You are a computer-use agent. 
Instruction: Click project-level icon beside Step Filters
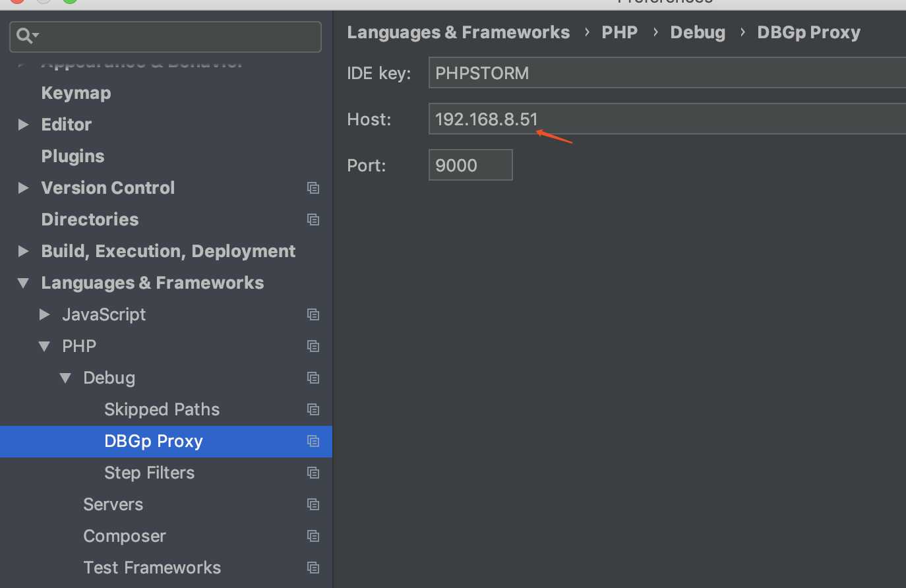point(313,473)
